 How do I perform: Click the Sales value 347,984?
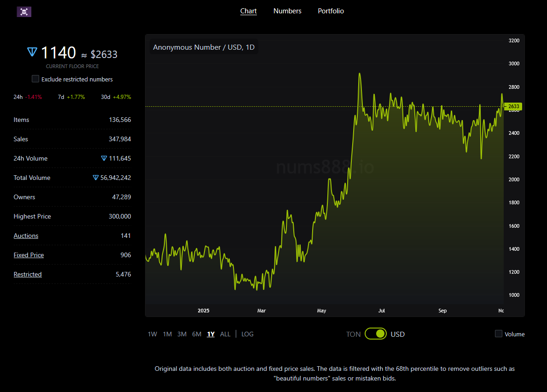[120, 139]
